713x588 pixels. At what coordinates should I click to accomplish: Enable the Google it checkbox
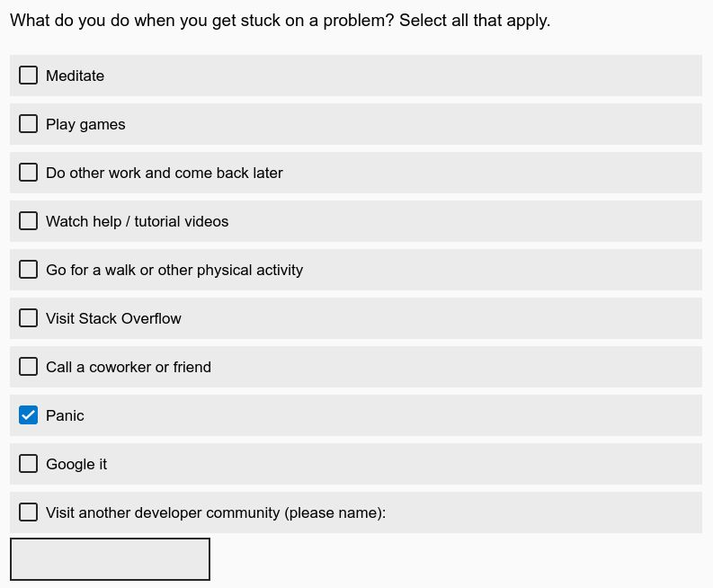point(29,464)
